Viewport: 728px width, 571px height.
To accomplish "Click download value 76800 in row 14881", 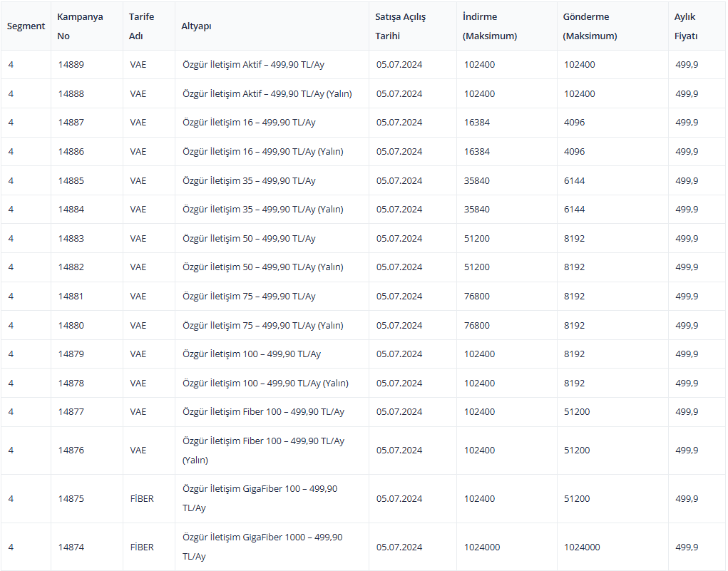I will point(477,296).
